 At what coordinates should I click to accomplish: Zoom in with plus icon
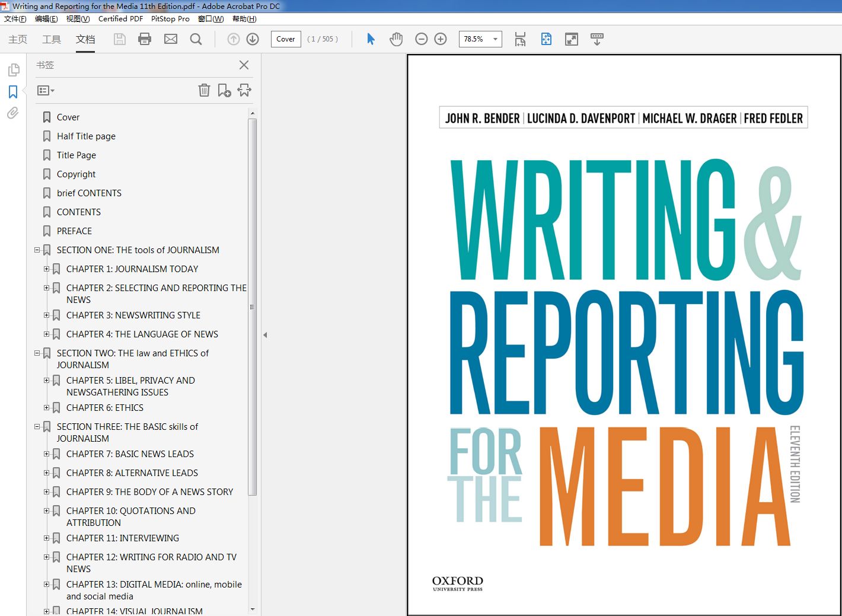[x=441, y=39]
